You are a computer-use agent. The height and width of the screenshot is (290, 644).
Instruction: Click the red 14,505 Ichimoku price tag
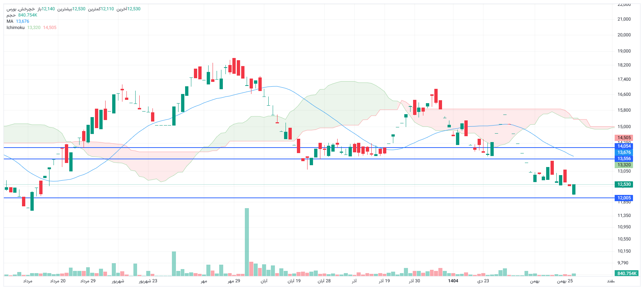pos(624,138)
